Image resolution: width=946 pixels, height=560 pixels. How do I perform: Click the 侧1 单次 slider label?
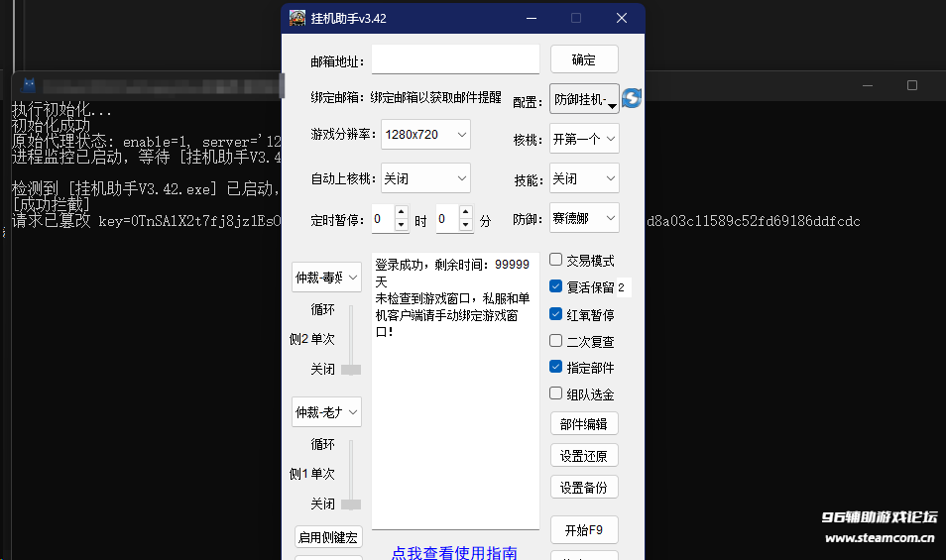click(312, 474)
